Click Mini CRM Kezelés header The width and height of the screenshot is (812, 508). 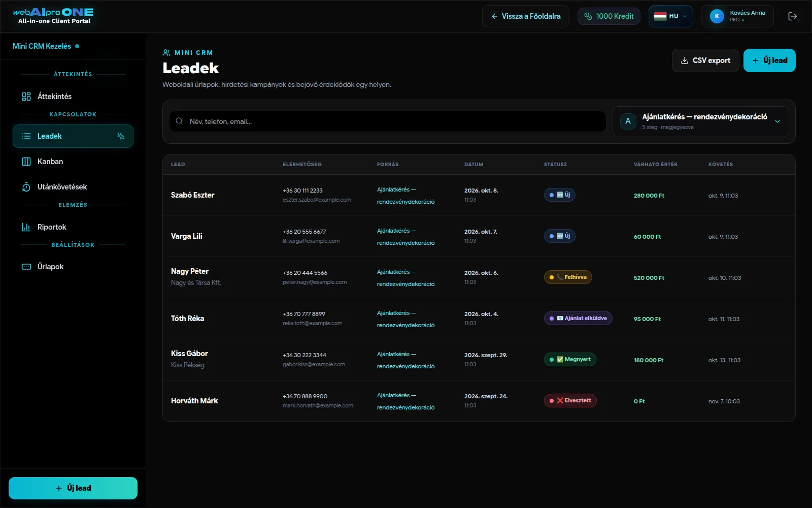tap(46, 46)
